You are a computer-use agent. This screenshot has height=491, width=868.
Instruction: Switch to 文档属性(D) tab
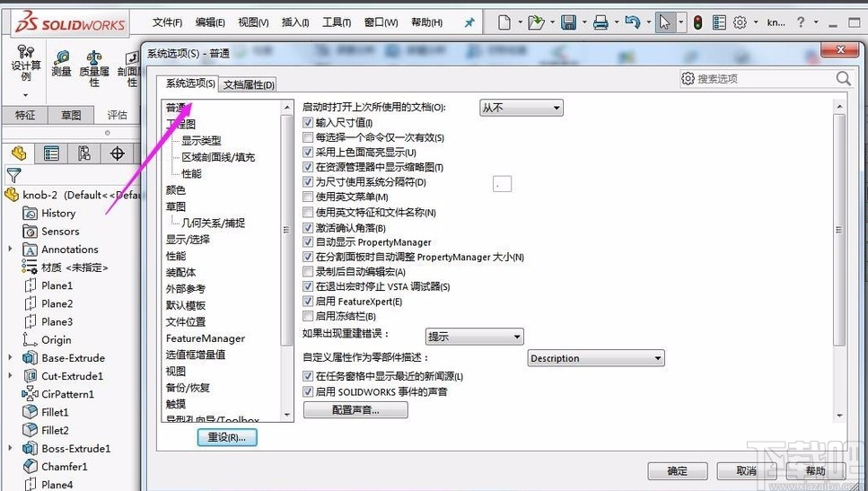click(249, 84)
